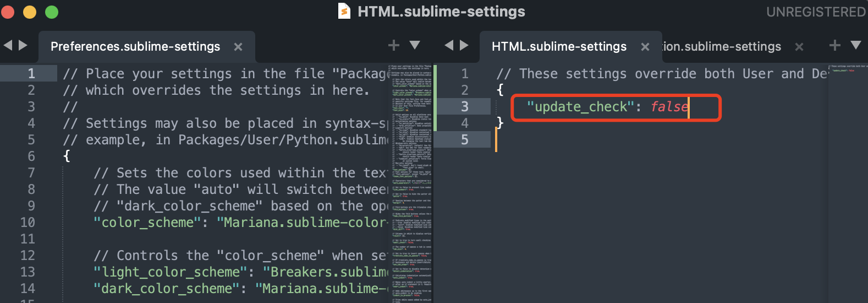The height and width of the screenshot is (303, 868).
Task: Go to next tab in left pane
Action: (23, 45)
